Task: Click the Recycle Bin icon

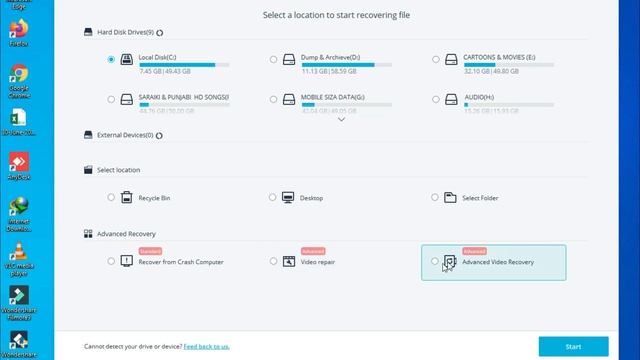Action: (127, 198)
